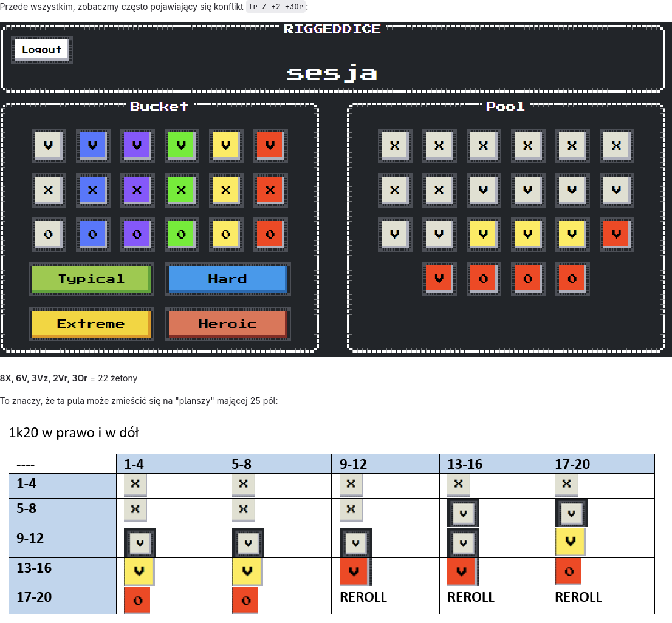Pick green X token in Bucket
This screenshot has height=623, width=672.
(182, 190)
